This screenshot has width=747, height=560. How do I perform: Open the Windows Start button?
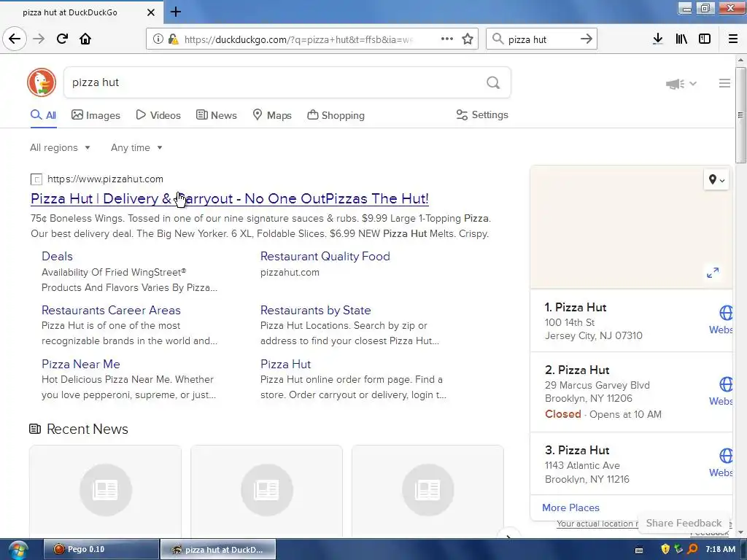click(18, 550)
